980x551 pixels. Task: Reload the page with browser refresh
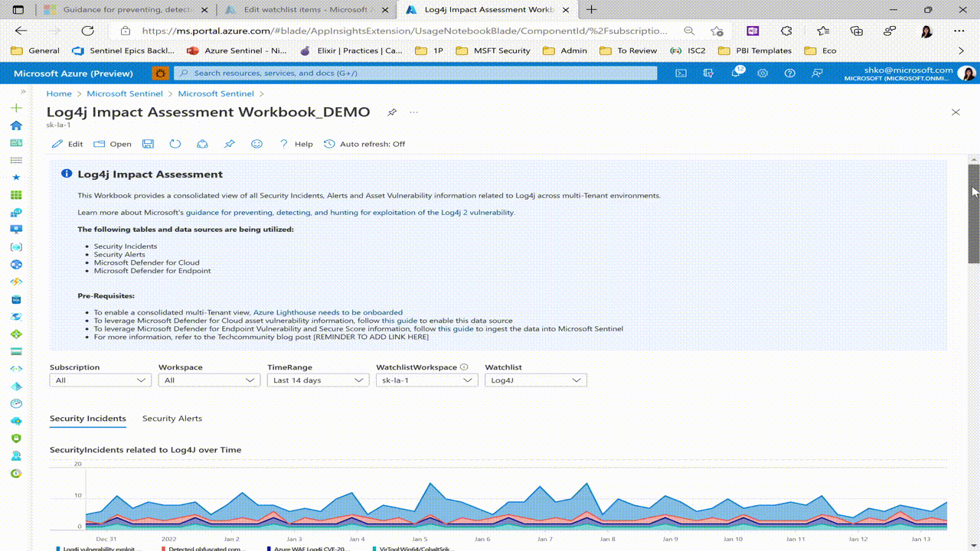click(88, 31)
